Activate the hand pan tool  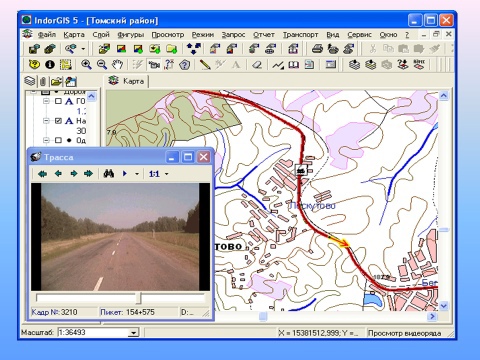coord(117,64)
